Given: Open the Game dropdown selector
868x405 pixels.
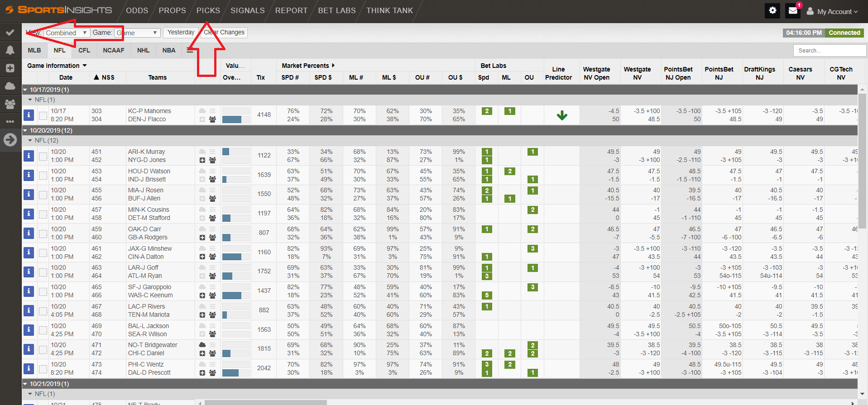Looking at the screenshot, I should (138, 33).
